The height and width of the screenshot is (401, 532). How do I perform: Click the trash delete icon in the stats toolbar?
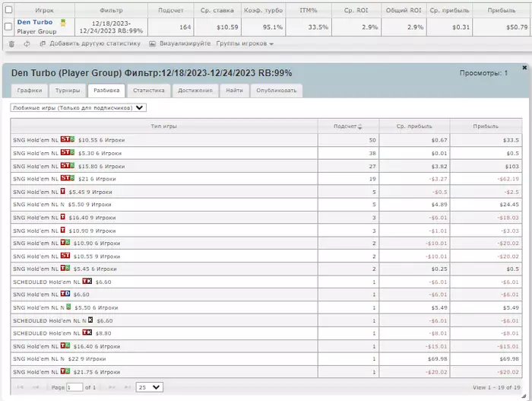point(11,44)
